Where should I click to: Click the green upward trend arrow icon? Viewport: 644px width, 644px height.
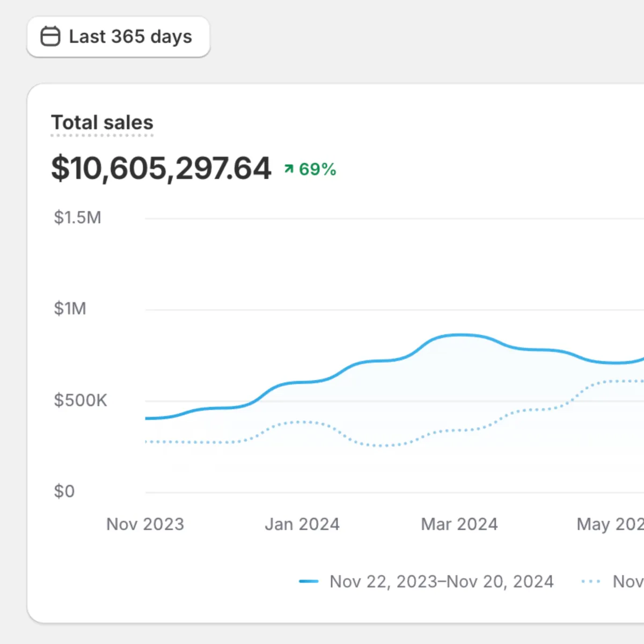pos(289,169)
